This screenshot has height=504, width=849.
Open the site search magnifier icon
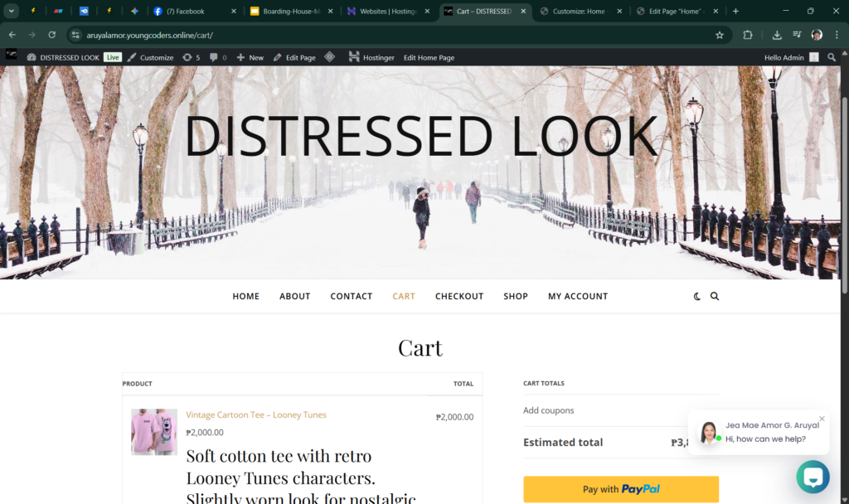click(x=715, y=296)
